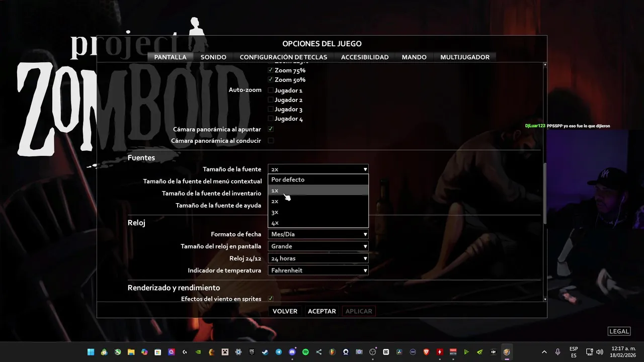
Task: Open File Explorer from the taskbar
Action: [131, 352]
